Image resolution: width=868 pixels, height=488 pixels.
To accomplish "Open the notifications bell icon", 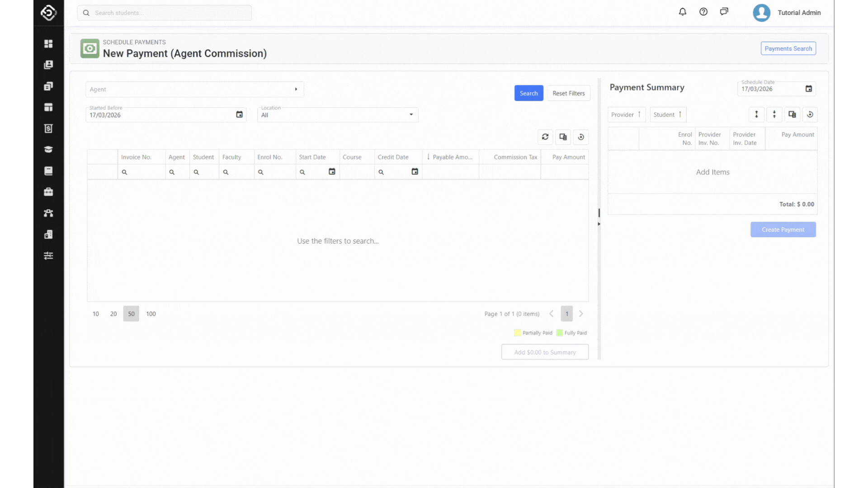I will [x=683, y=12].
